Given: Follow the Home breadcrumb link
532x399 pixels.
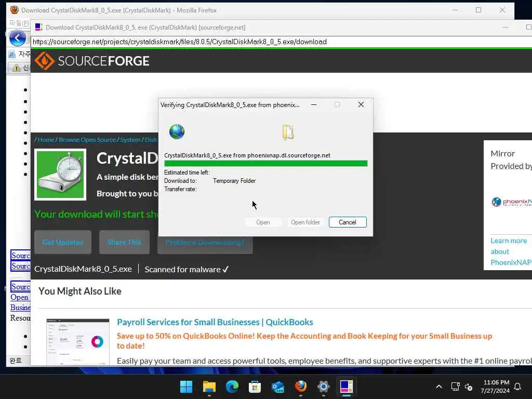Looking at the screenshot, I should coord(46,139).
